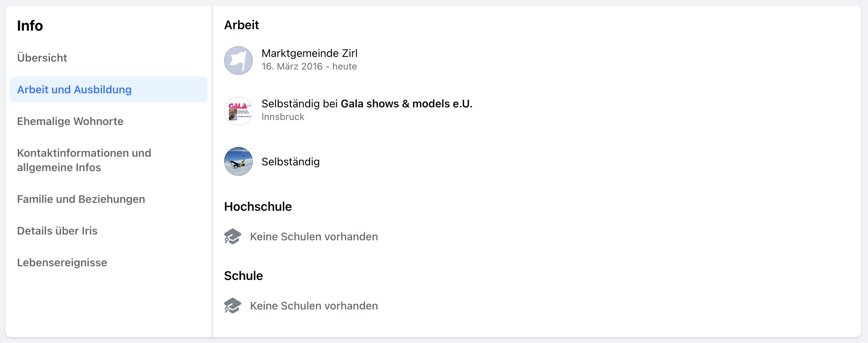
Task: Click the Selbständig job entry text
Action: pyautogui.click(x=290, y=162)
